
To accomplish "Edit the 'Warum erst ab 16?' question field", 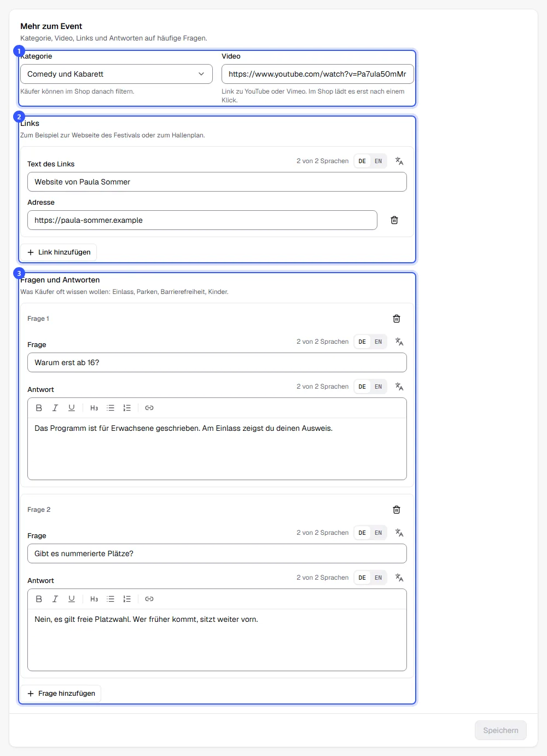I will click(x=217, y=362).
